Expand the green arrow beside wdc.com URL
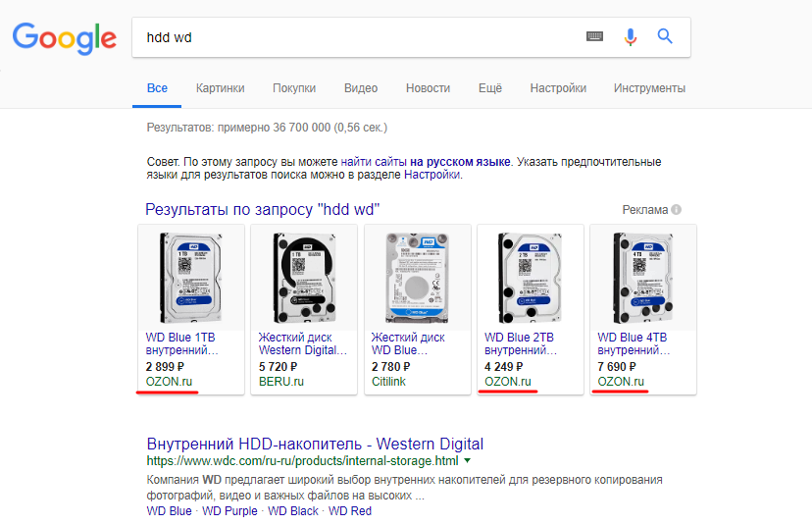This screenshot has width=812, height=525. coord(468,460)
